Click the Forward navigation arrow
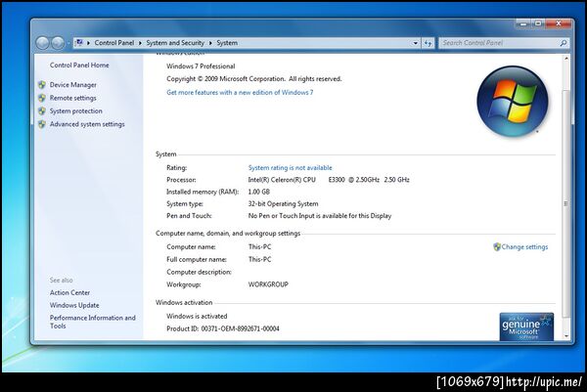Screen dimensions: 587x392 click(x=58, y=43)
